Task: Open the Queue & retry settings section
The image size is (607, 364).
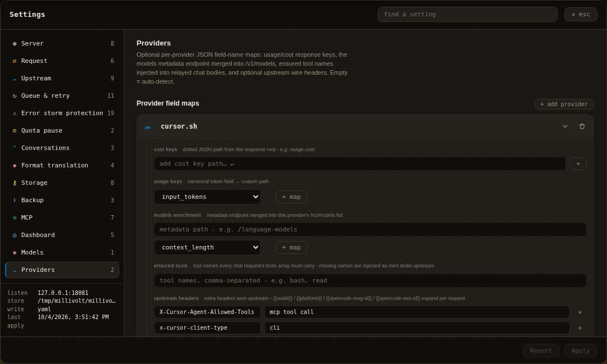Action: point(62,96)
